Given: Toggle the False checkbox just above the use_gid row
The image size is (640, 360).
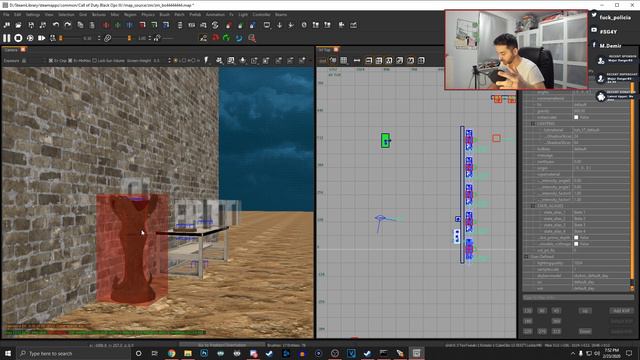Looking at the screenshot, I should click(x=576, y=244).
